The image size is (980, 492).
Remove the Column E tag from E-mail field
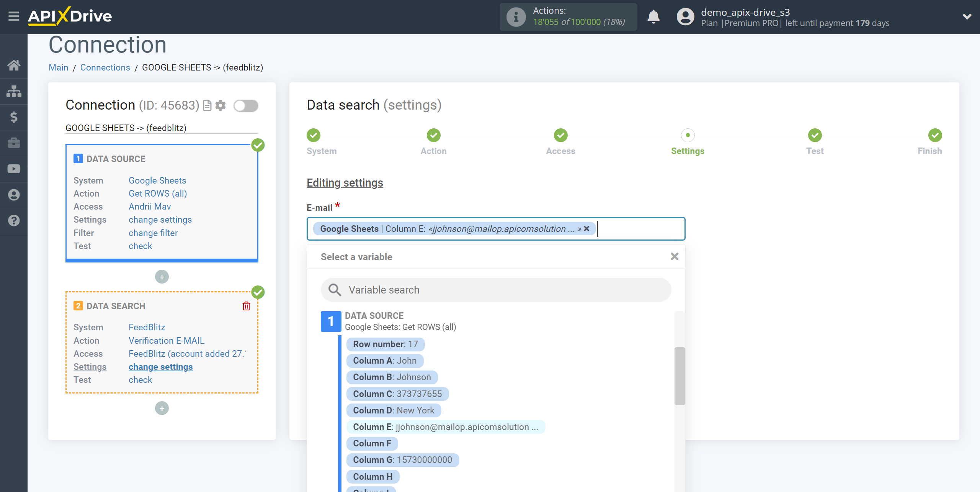pos(586,229)
